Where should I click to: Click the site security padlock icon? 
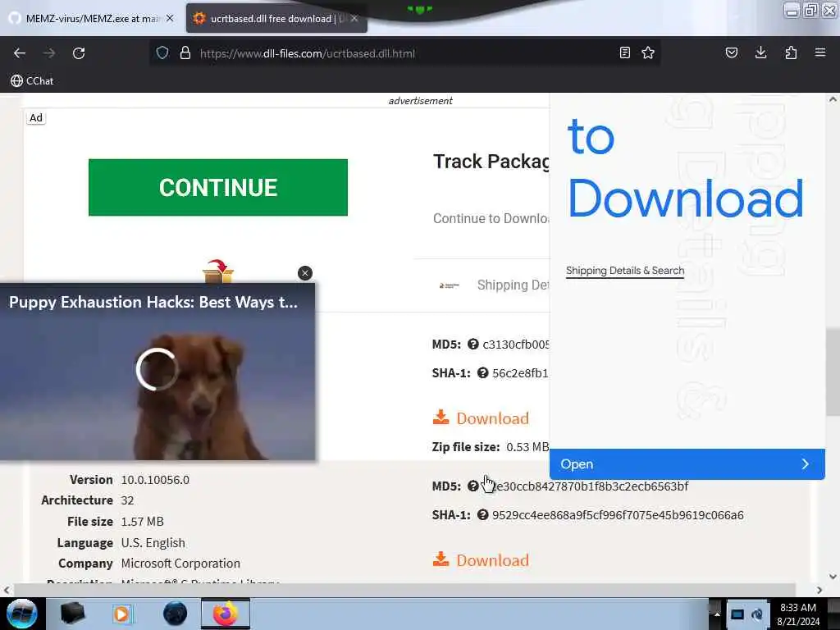(x=185, y=53)
